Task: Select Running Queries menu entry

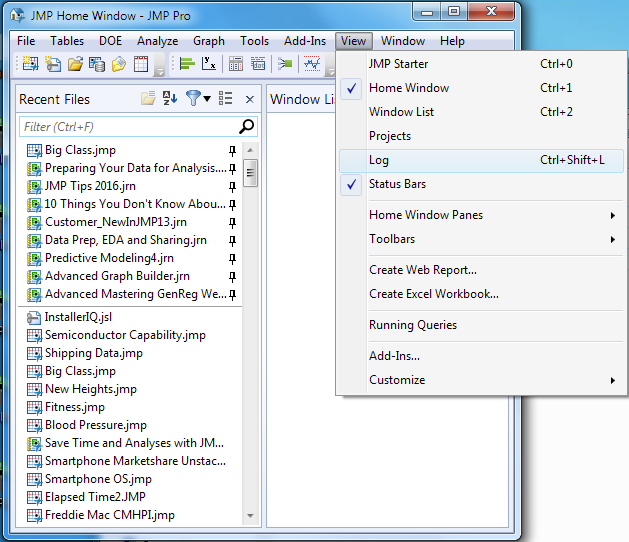Action: point(481,325)
